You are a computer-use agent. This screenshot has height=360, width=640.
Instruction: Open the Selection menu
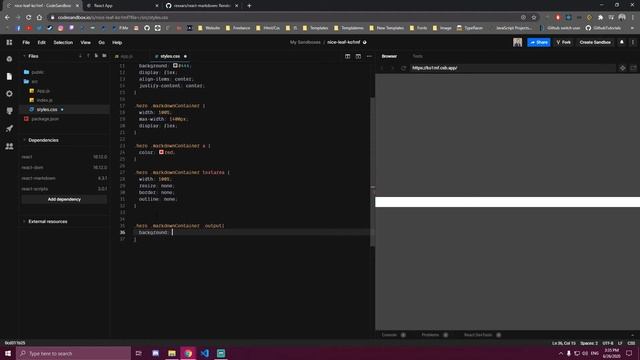pos(63,42)
